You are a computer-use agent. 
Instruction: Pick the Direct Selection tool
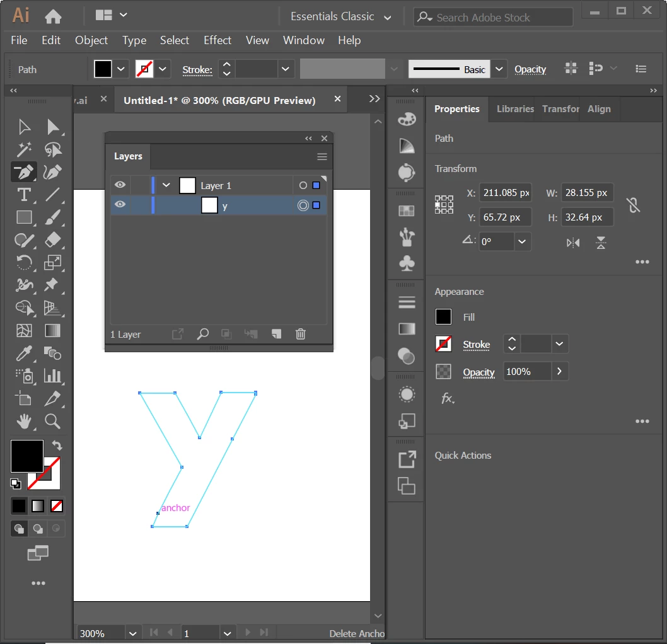click(x=52, y=127)
